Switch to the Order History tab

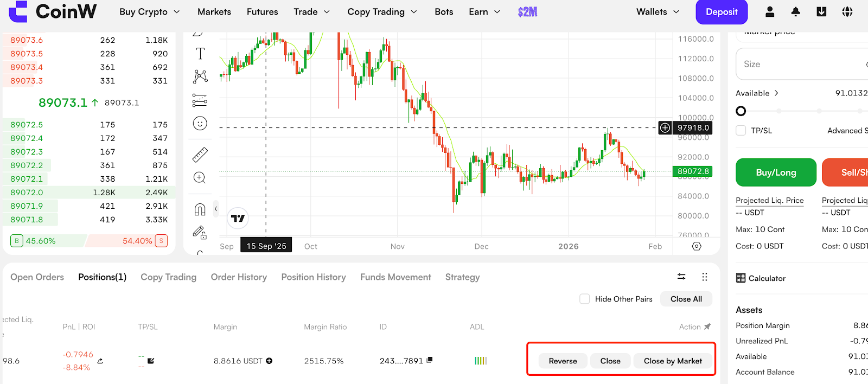(239, 277)
